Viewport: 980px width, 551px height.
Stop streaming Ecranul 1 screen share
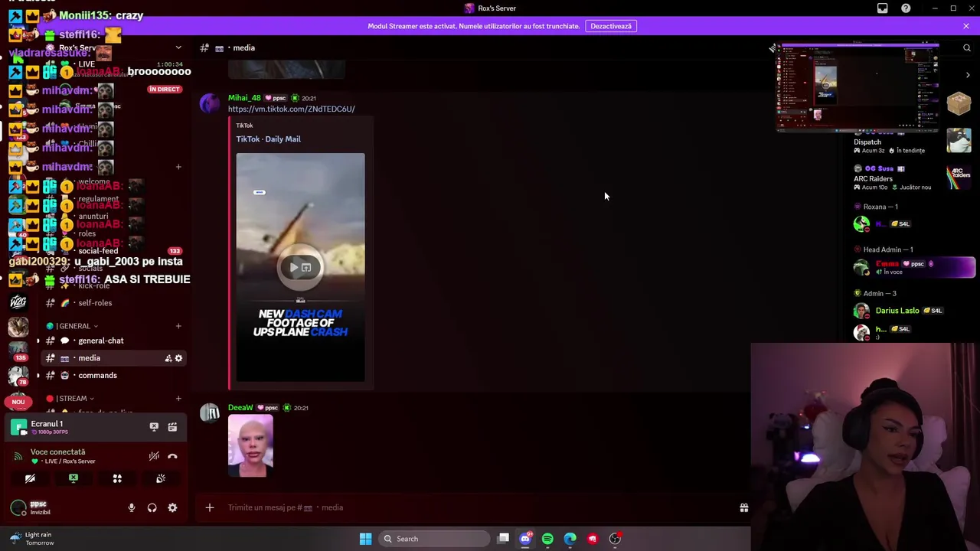[x=154, y=427]
